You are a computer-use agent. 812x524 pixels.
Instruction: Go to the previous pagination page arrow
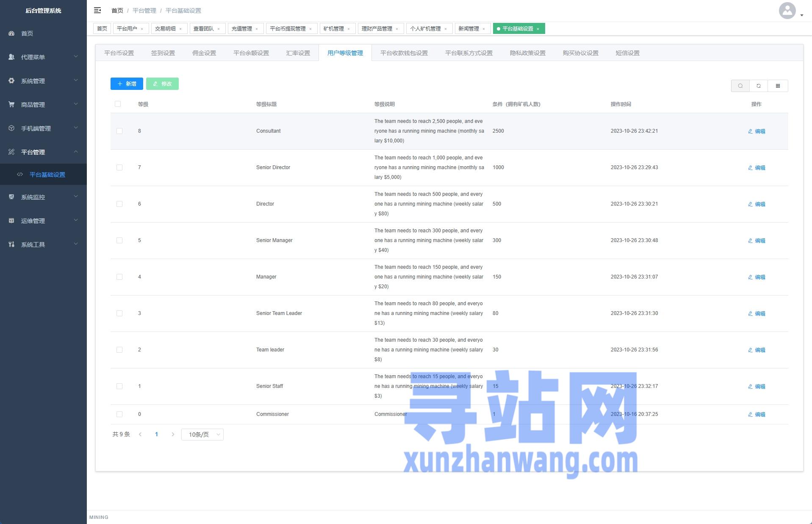click(x=140, y=435)
